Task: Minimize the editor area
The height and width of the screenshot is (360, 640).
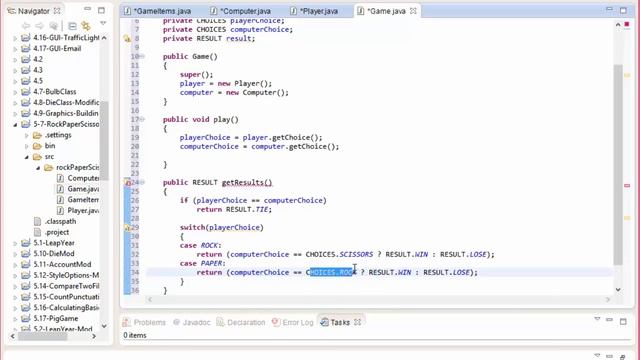Action: 609,9
